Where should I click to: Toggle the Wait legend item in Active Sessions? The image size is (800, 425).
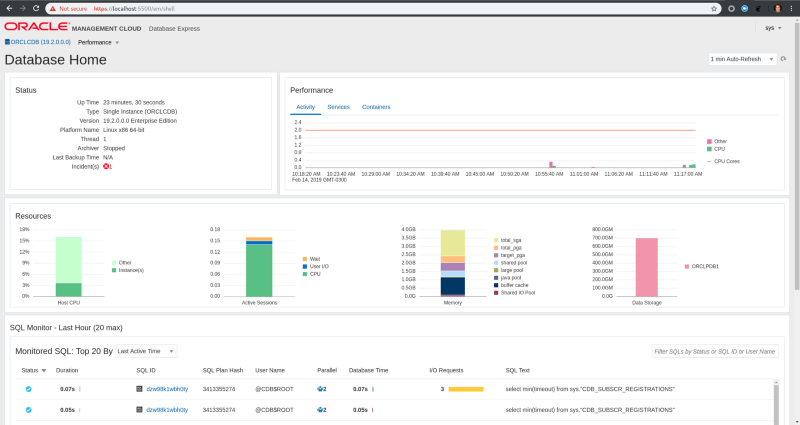point(308,258)
